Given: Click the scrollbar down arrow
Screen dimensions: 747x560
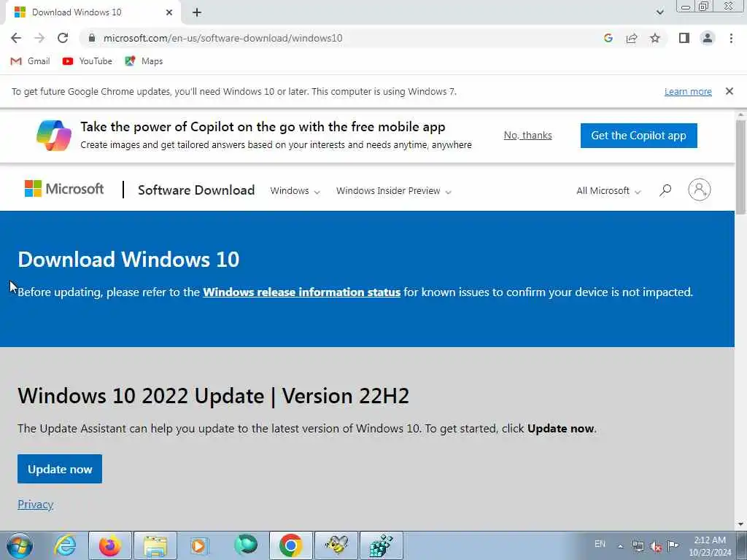Looking at the screenshot, I should pos(741,524).
